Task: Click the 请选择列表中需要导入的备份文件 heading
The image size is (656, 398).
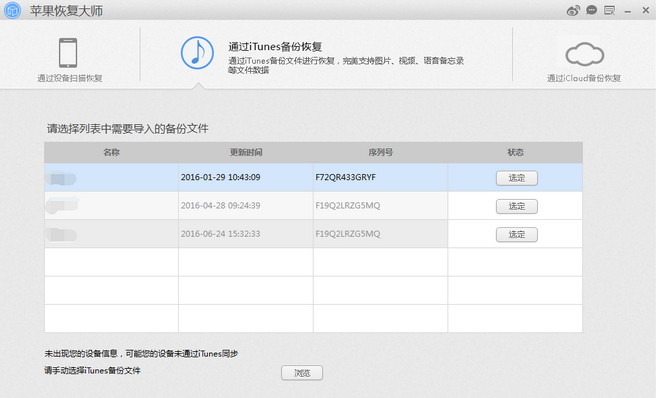Action: (x=128, y=129)
